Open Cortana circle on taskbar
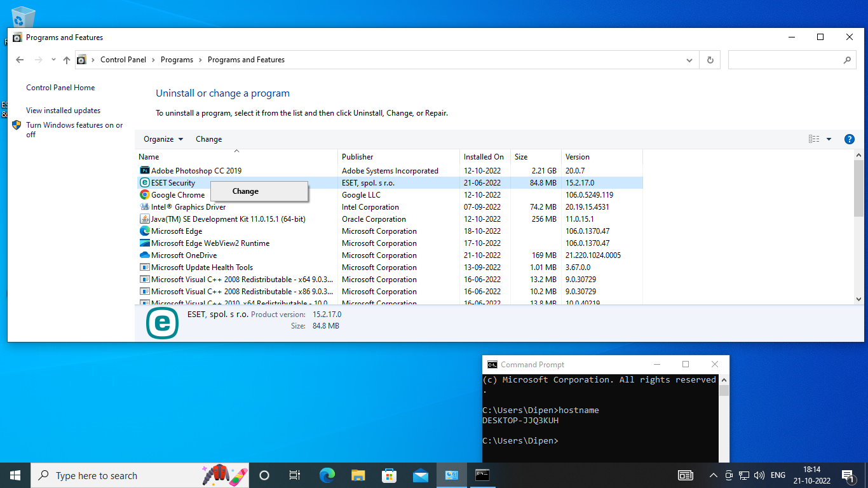Image resolution: width=868 pixels, height=488 pixels. coord(264,475)
